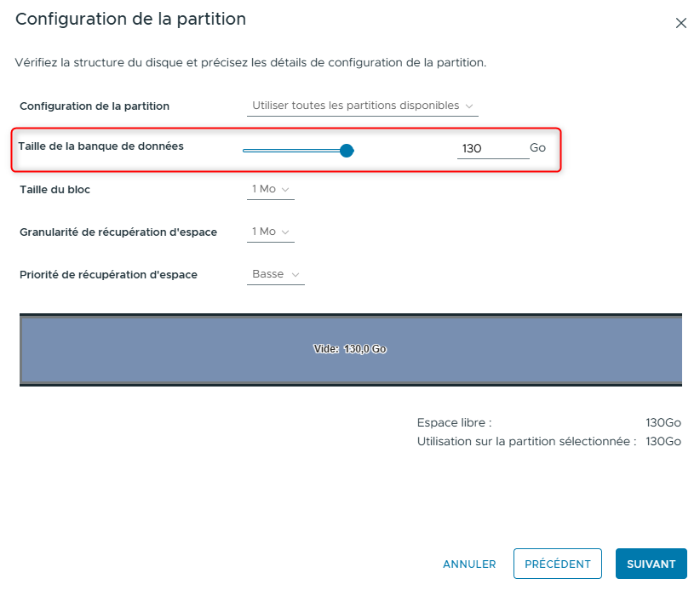Click the 'Configuration de la partition' field label
This screenshot has height=590, width=700.
coord(94,106)
